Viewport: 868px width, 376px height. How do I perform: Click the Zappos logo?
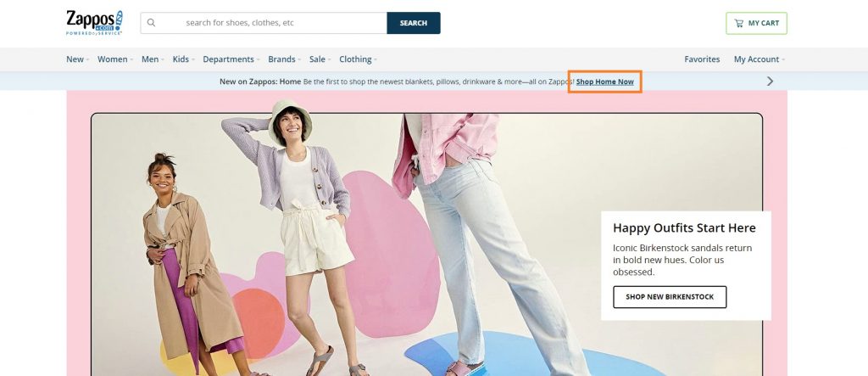point(94,22)
